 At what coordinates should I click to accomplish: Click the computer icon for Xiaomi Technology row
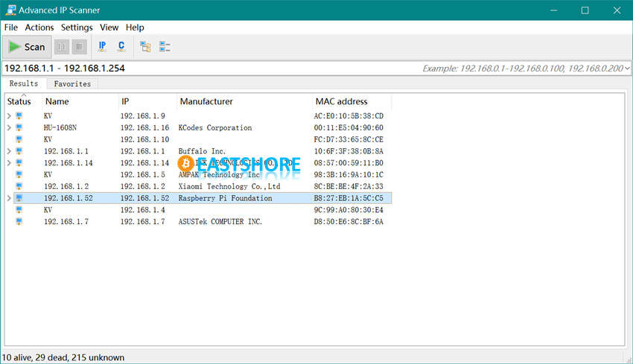pyautogui.click(x=19, y=186)
